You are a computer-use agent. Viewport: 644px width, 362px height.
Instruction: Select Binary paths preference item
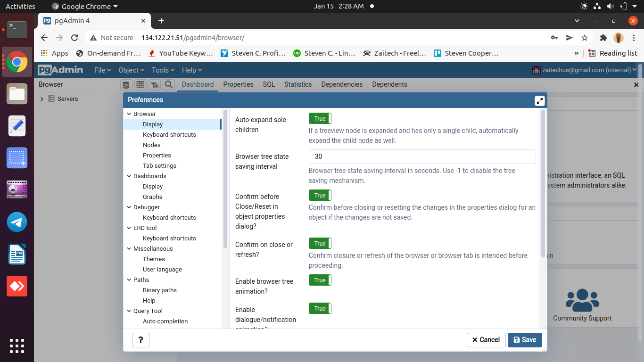click(160, 290)
